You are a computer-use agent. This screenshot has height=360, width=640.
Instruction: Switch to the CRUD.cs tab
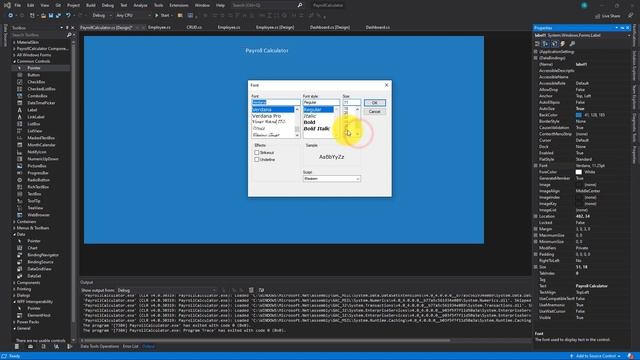pos(194,27)
